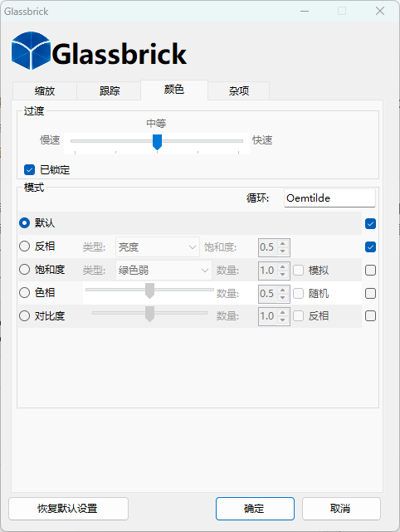Confirm with the 确定 button
The image size is (400, 532).
coord(255,509)
